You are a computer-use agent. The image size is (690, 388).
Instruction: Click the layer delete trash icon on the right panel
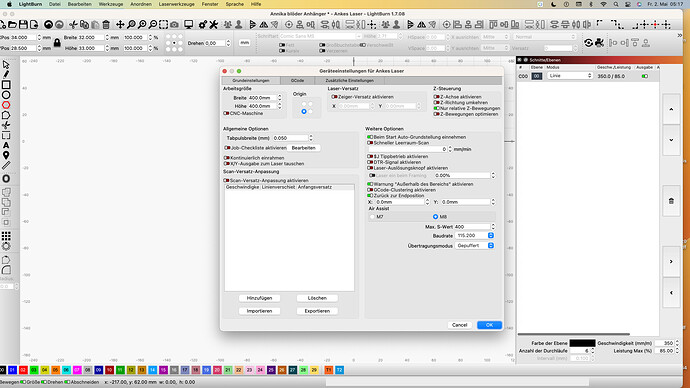click(671, 201)
